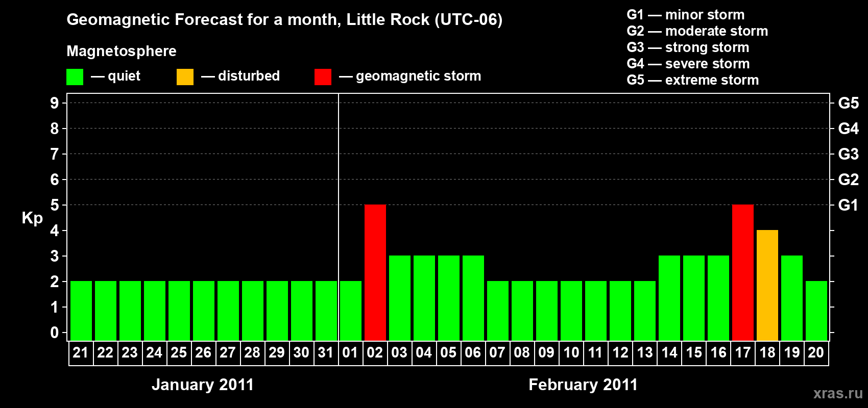Click date label 01 on the axis
868x408 pixels.
point(350,352)
